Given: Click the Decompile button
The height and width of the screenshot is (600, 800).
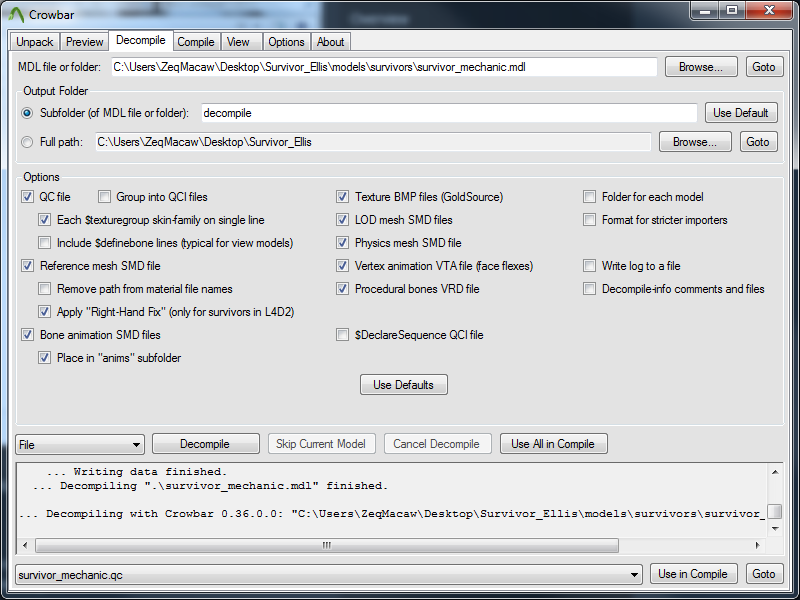Looking at the screenshot, I should coord(206,444).
